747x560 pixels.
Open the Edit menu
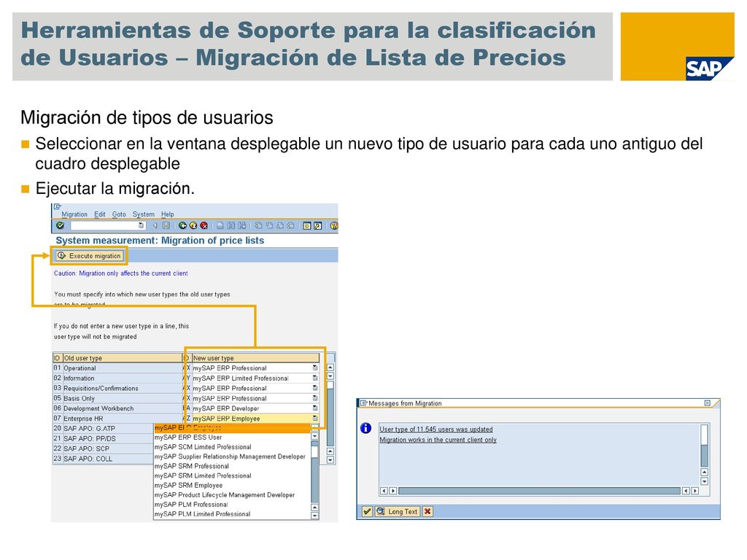99,214
